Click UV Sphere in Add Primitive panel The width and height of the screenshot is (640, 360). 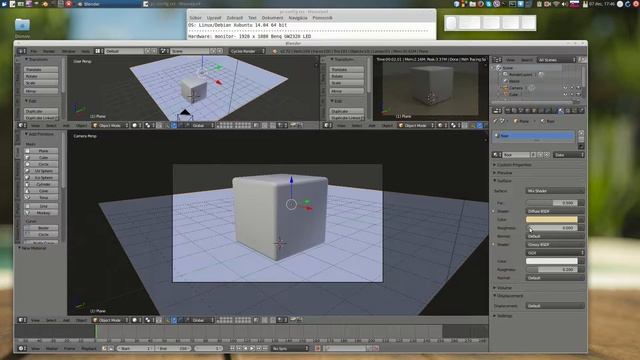(41, 171)
